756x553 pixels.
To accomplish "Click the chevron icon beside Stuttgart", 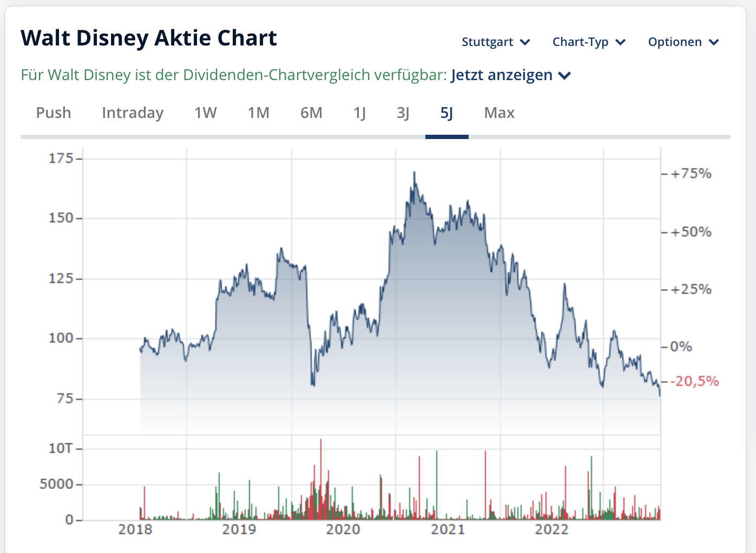I will click(525, 42).
